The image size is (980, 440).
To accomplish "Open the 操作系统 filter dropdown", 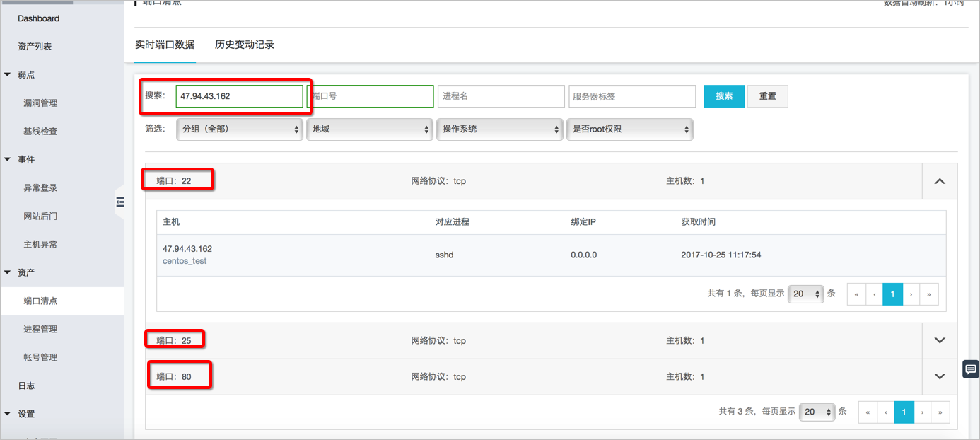I will (500, 129).
